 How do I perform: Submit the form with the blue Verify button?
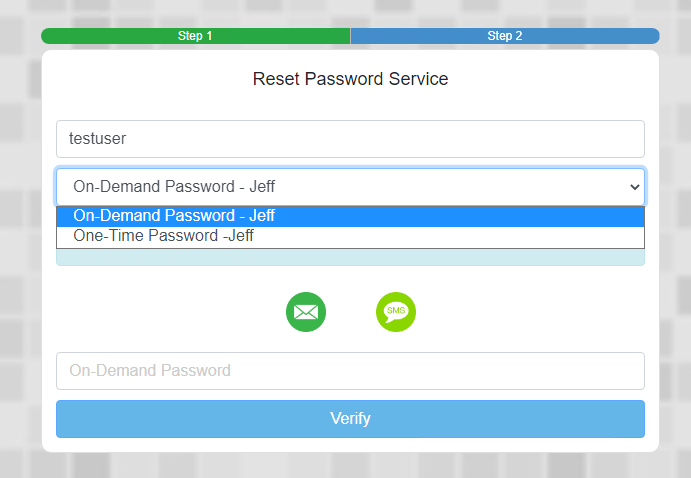350,419
